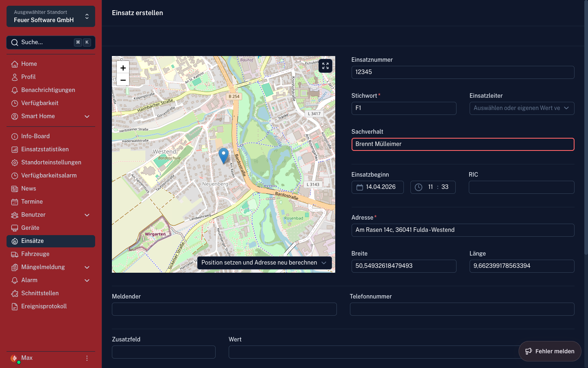Open the Suche search bar
Viewport: 588px width, 368px height.
click(x=51, y=43)
